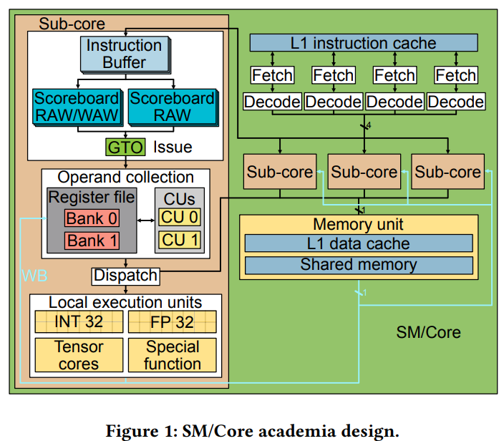Click the Dispatch box
The image size is (504, 441).
click(x=126, y=276)
